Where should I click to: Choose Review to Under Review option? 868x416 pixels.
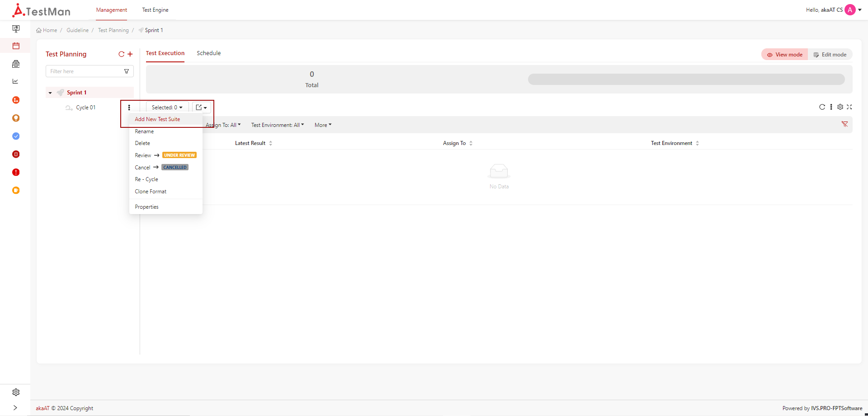click(166, 155)
